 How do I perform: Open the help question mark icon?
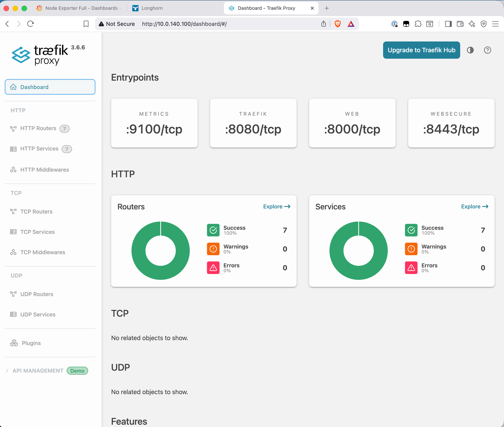pyautogui.click(x=487, y=50)
